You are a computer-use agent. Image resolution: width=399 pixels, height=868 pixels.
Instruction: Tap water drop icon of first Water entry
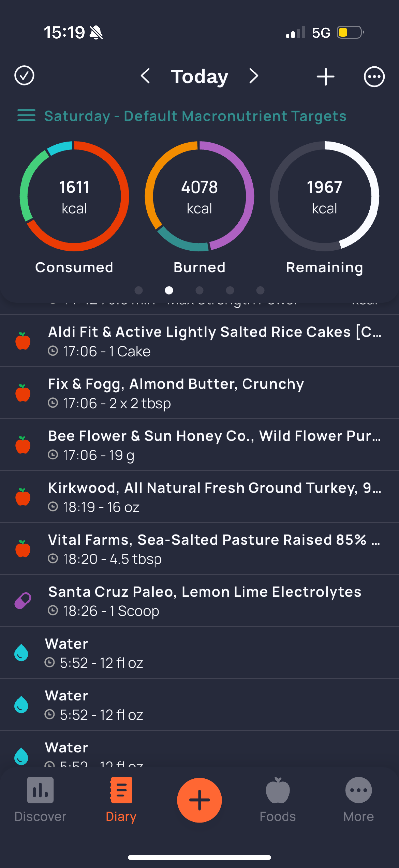(x=21, y=653)
